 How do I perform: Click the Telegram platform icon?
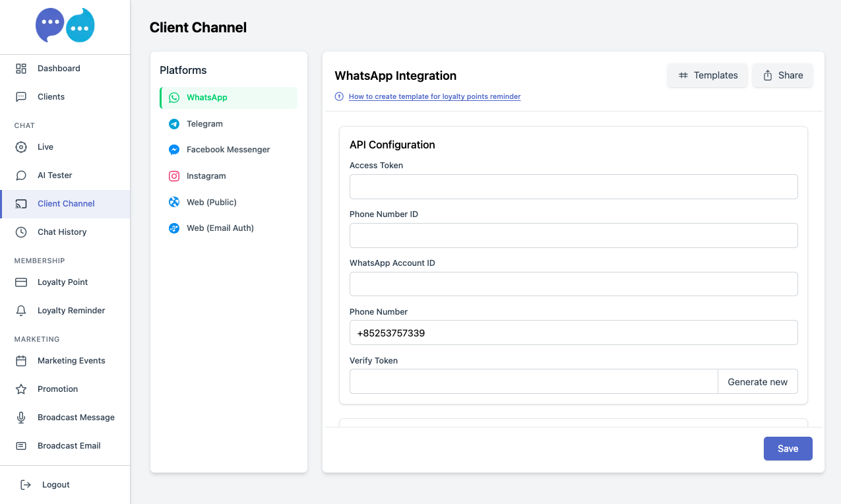(174, 124)
